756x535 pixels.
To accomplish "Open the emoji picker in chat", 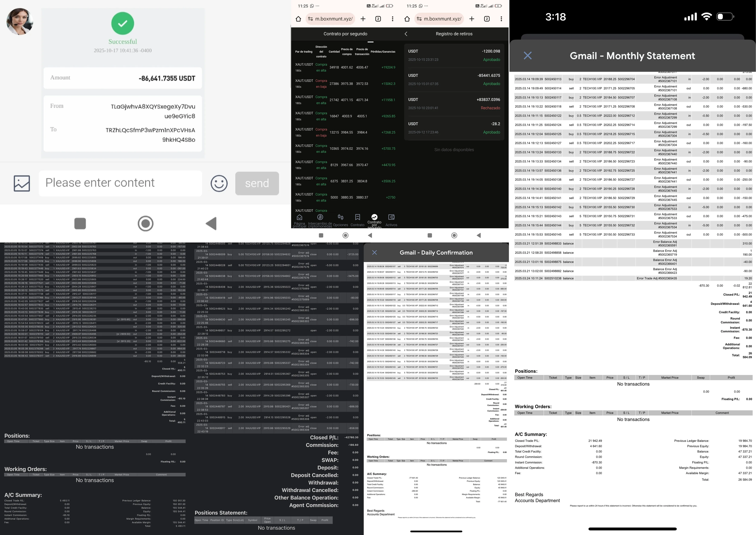I will (219, 183).
